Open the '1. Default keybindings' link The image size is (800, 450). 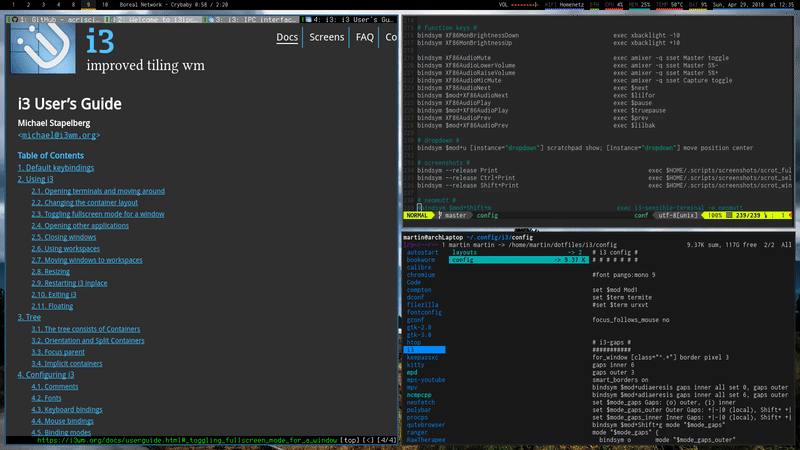pos(56,168)
